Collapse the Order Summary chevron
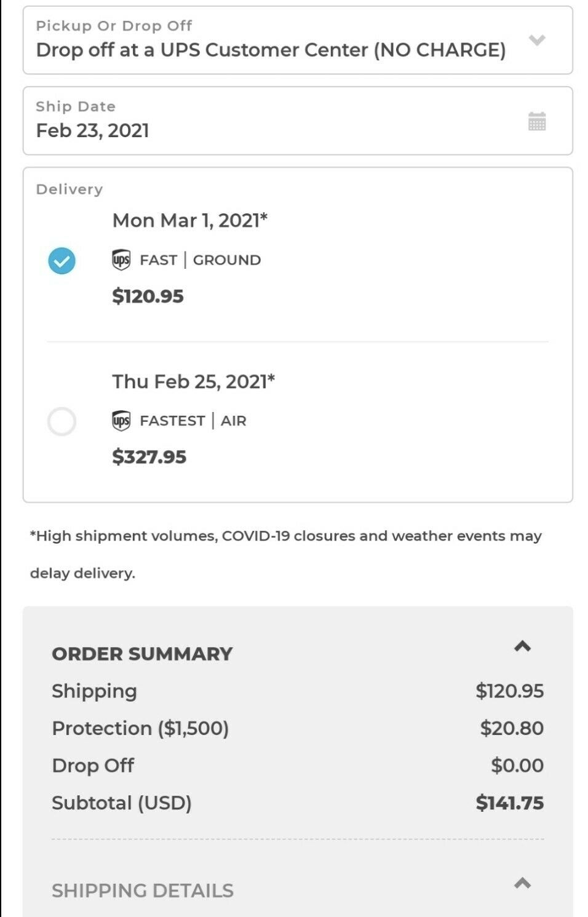The height and width of the screenshot is (917, 588). (x=522, y=646)
